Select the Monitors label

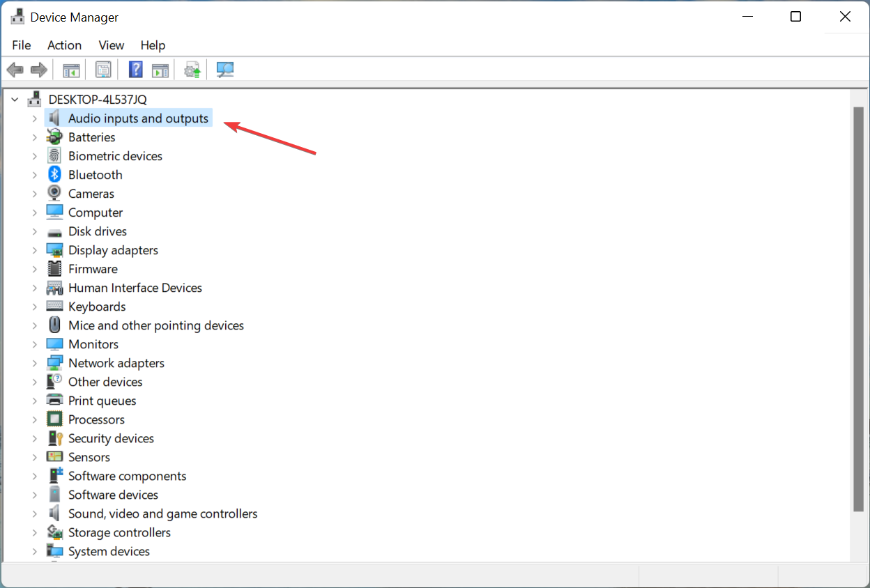click(93, 344)
